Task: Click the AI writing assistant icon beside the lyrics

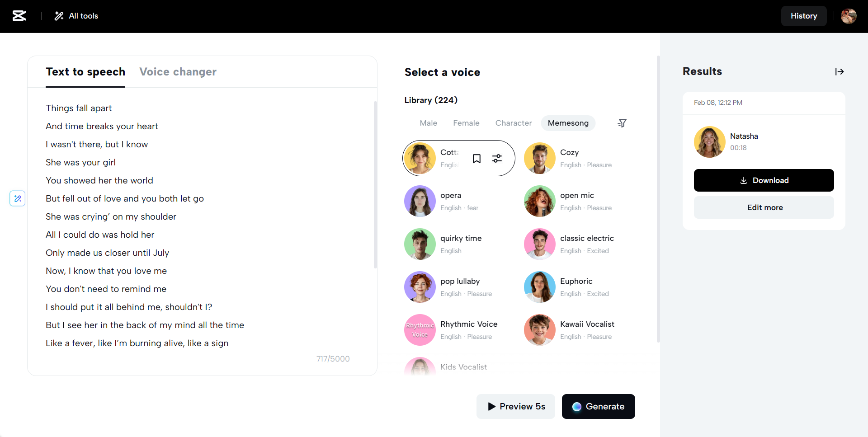Action: pos(17,198)
